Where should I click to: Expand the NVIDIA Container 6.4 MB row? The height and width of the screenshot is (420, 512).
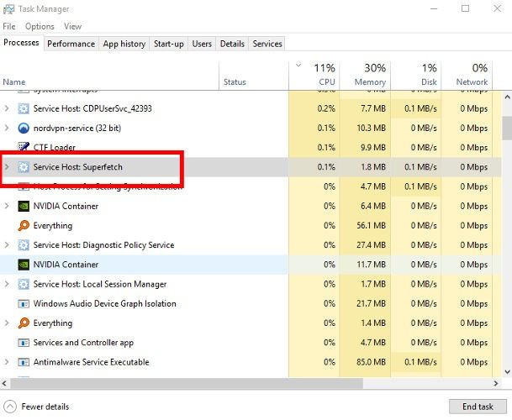(7, 206)
